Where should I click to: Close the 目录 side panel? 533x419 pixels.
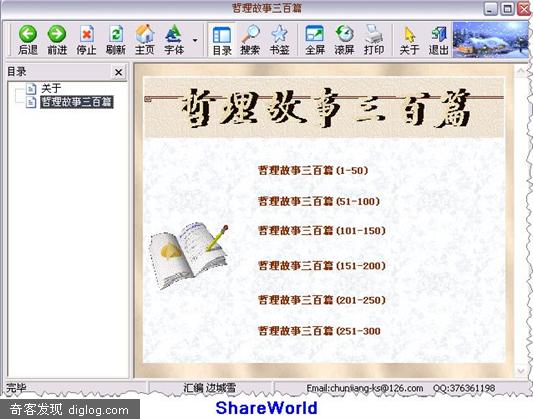pos(118,72)
